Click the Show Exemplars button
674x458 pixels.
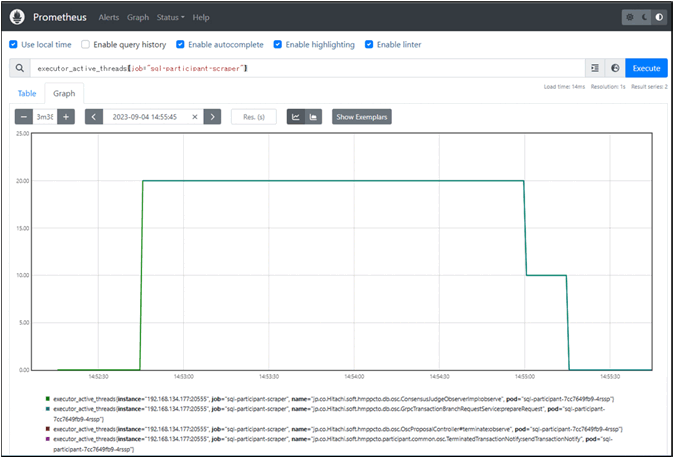click(x=361, y=117)
